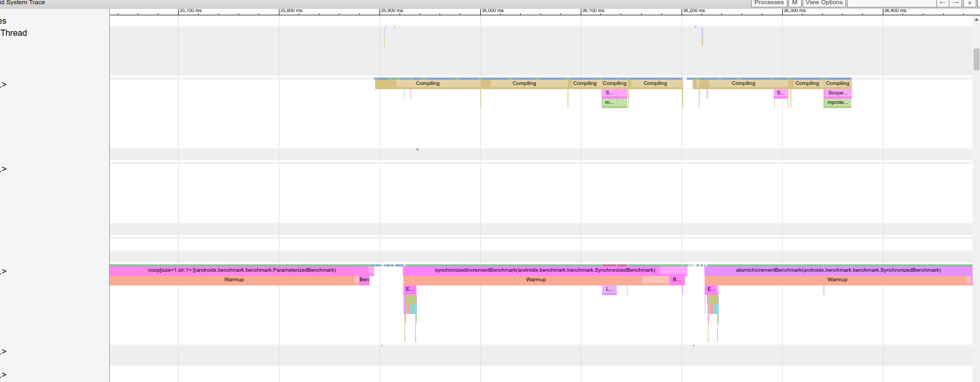Select the atomicIncrementBenchmark trace slice
Image resolution: width=980 pixels, height=382 pixels.
click(x=838, y=270)
